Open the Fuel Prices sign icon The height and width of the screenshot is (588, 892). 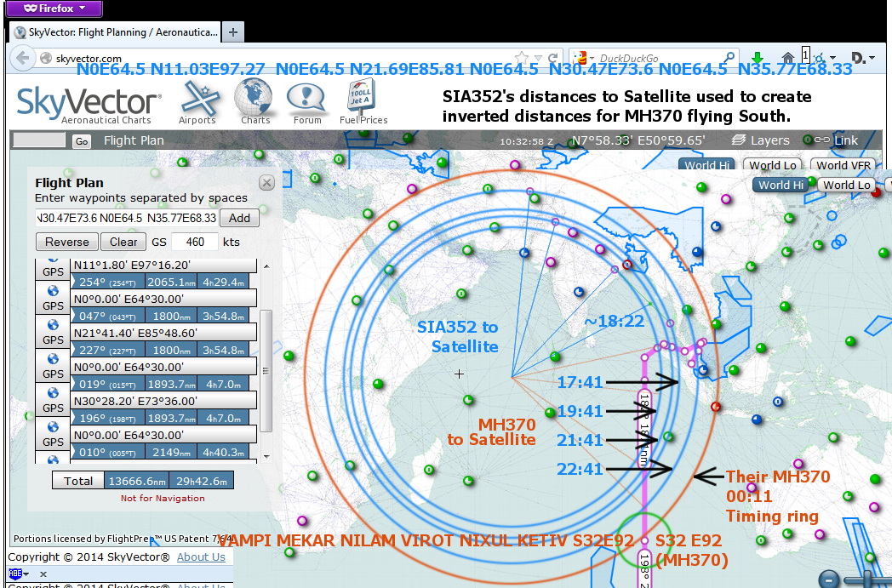[x=363, y=102]
